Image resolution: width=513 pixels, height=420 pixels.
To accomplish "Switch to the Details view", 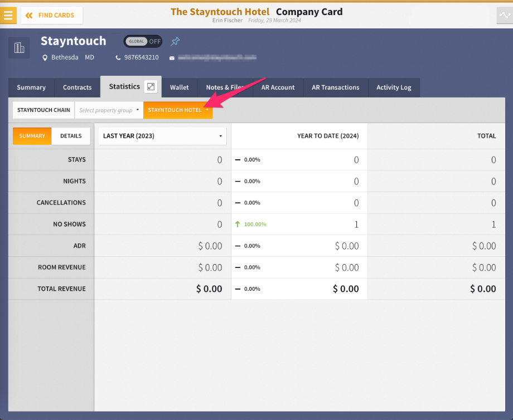I will tap(71, 136).
